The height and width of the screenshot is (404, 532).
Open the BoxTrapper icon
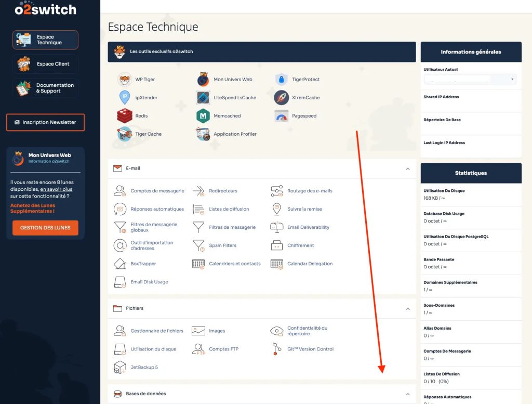(x=120, y=264)
